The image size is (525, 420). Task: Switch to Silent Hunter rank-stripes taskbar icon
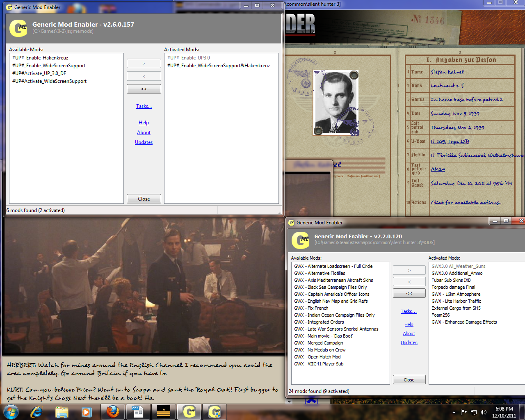(x=164, y=411)
